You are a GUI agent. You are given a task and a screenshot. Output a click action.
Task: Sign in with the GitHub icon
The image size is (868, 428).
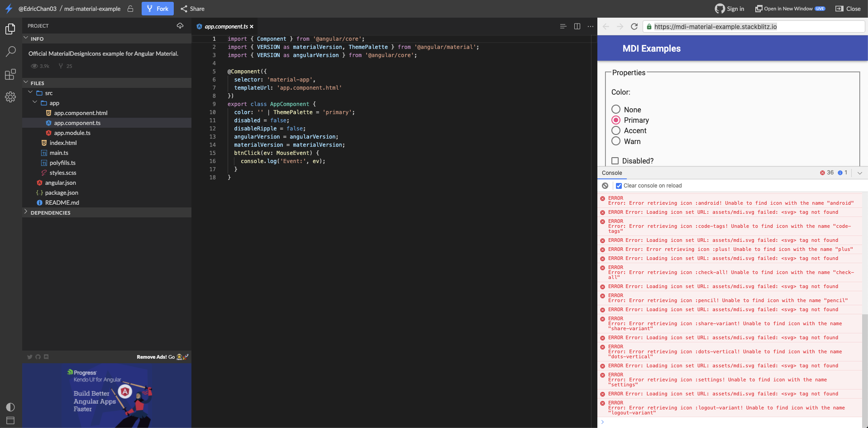point(720,8)
